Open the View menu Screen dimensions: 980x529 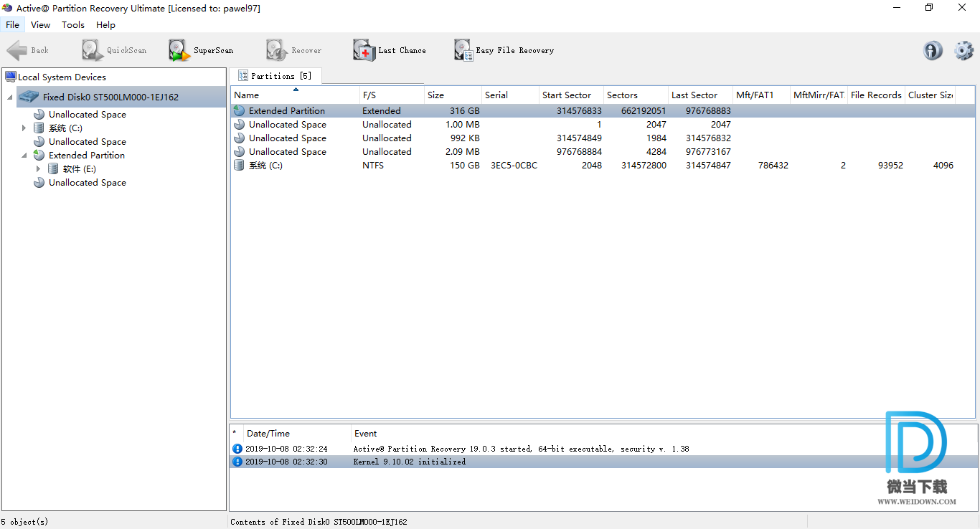point(41,24)
